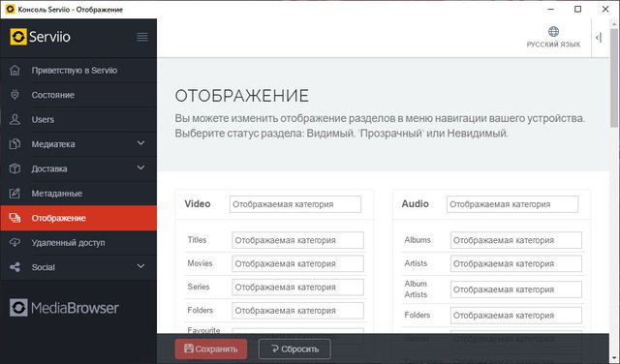Viewport: 620px width, 364px height.
Task: Click the Сохранить button
Action: click(211, 349)
